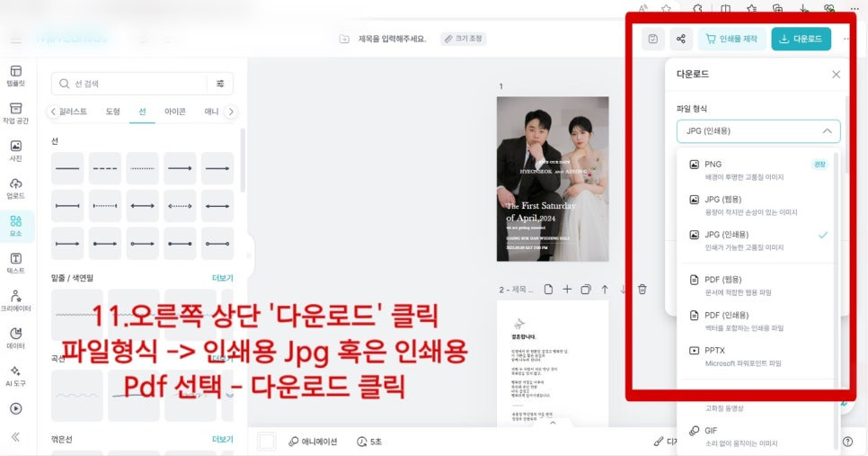Expand the 파일 형식 JPG (인쇄용) dropdown

[x=758, y=131]
